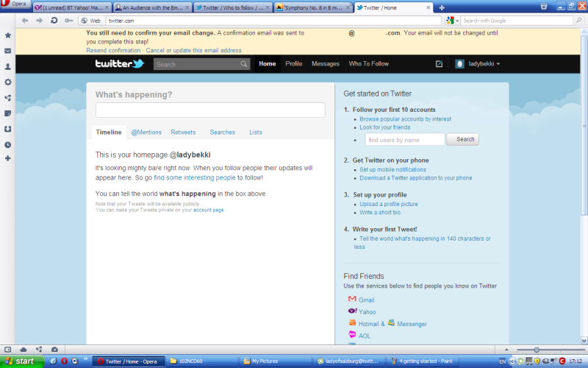The image size is (588, 368).
Task: Click the What's happening tweet box
Action: click(210, 110)
